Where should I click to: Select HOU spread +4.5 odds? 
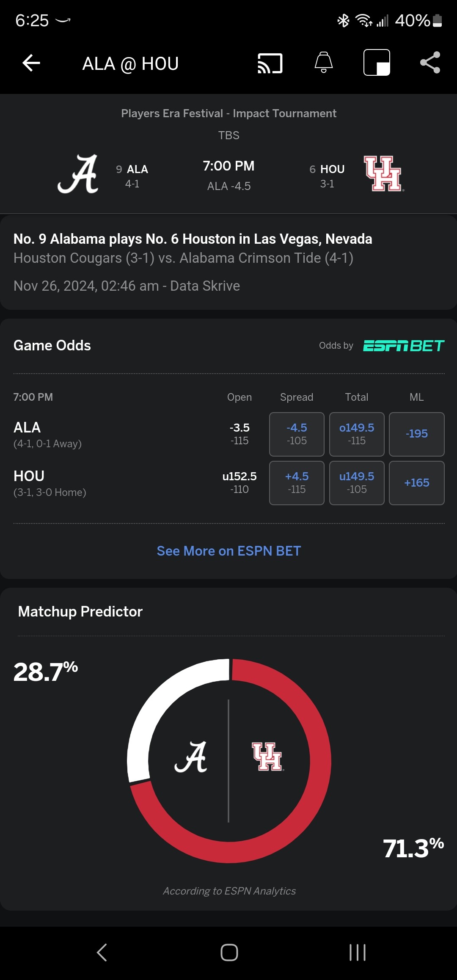tap(297, 483)
